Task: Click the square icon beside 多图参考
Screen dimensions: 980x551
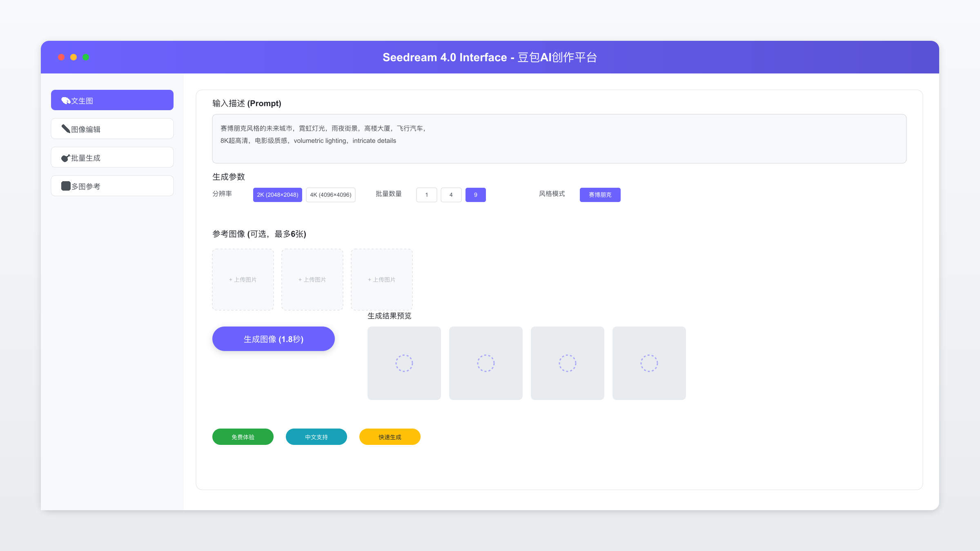Action: pyautogui.click(x=66, y=186)
